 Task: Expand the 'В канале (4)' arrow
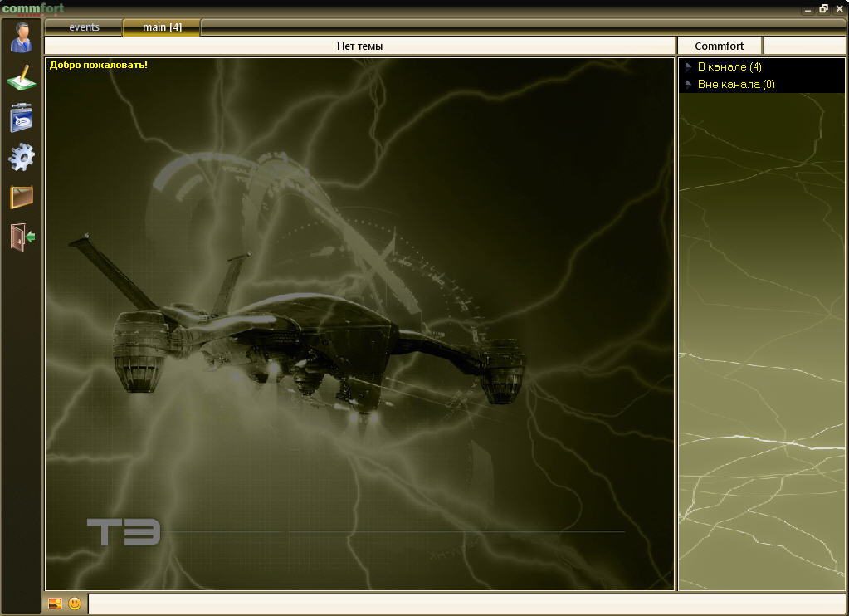pyautogui.click(x=688, y=66)
